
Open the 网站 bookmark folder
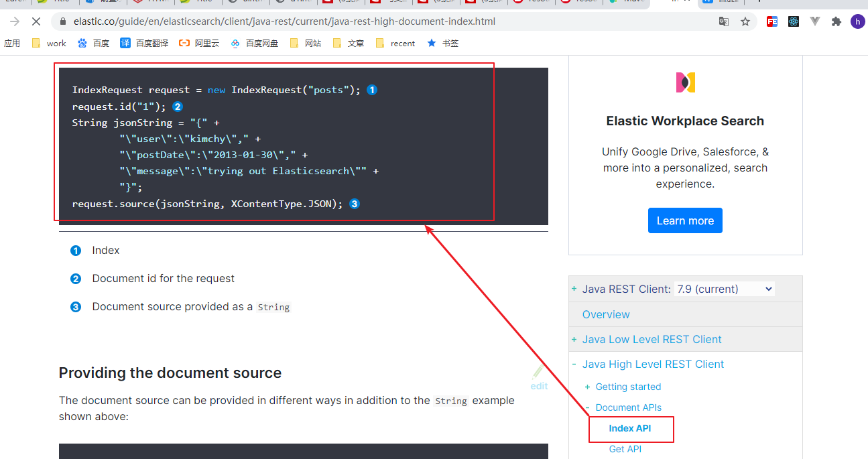[305, 43]
